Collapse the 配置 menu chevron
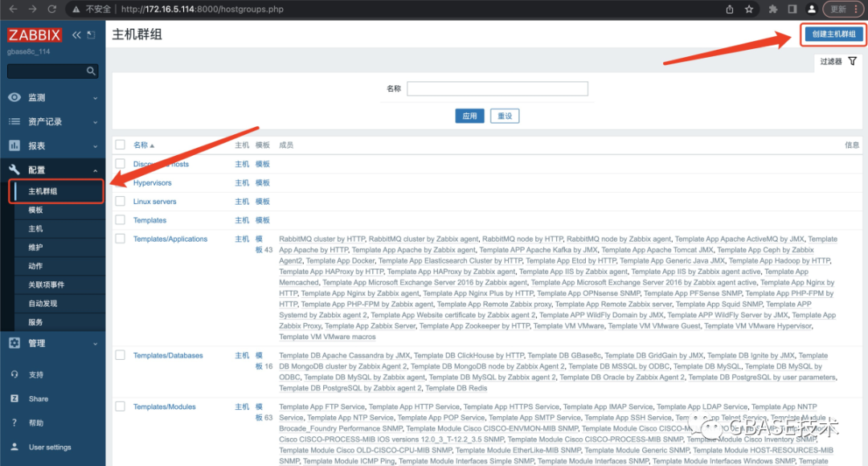868x466 pixels. click(x=95, y=170)
